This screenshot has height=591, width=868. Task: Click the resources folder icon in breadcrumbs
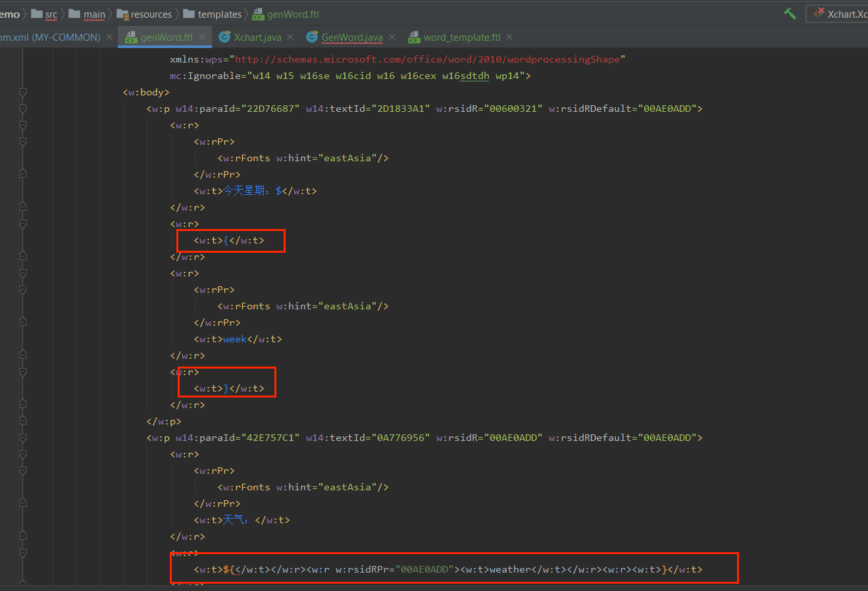pos(122,13)
